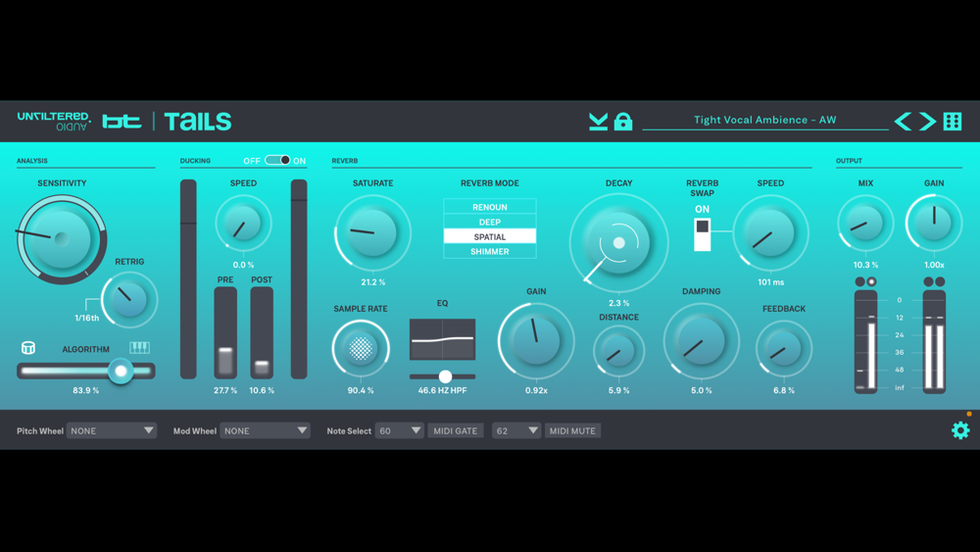Click the left Mix meter link dot

[x=860, y=281]
